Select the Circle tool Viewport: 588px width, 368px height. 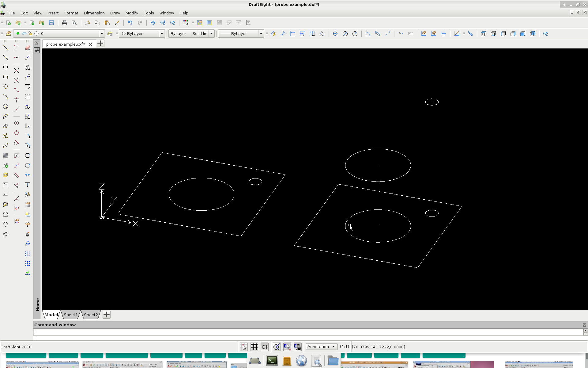(x=6, y=106)
